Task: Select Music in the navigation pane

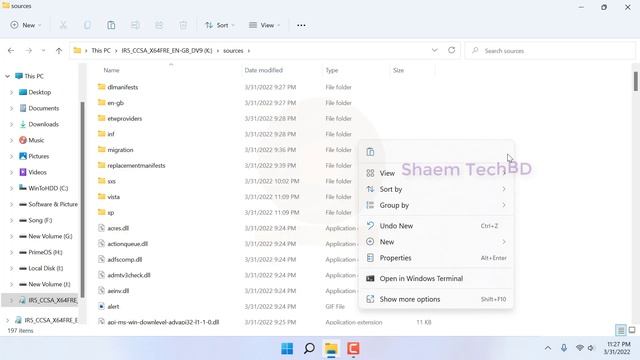Action: (x=36, y=140)
